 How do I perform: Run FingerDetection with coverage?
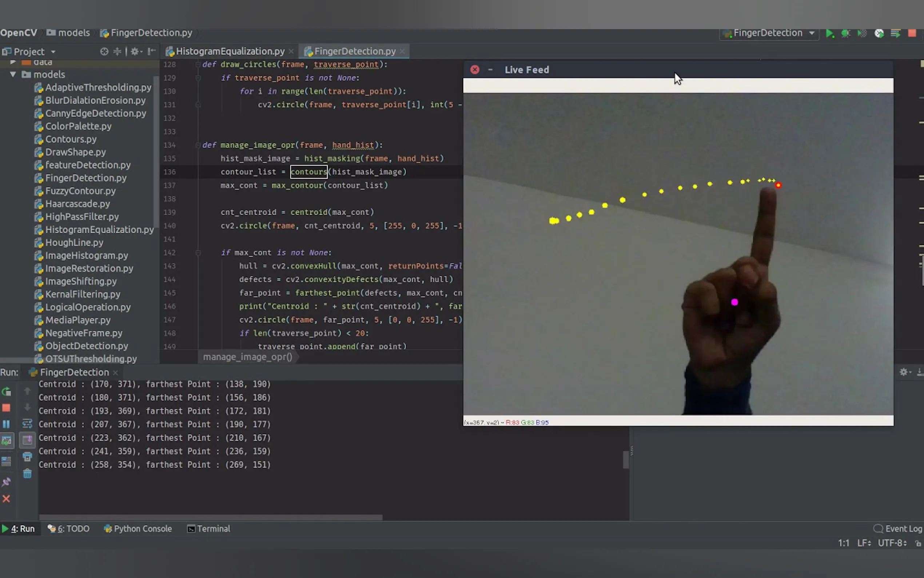point(863,33)
